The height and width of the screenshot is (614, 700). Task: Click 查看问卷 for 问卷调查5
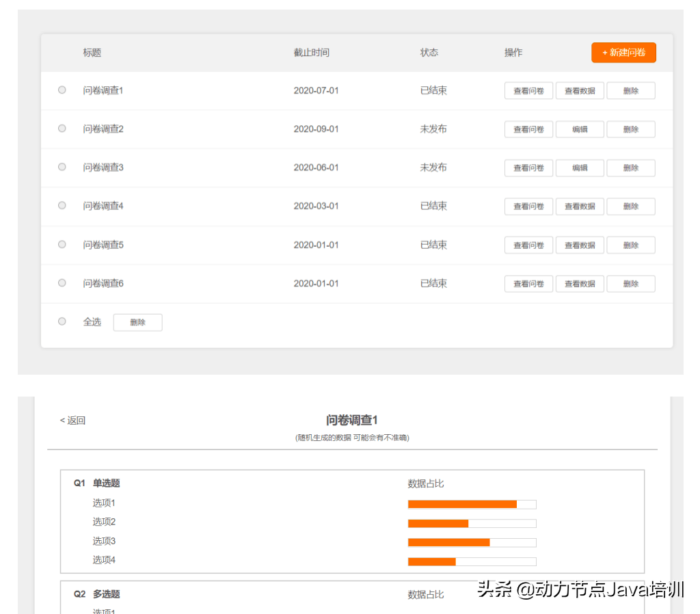(528, 245)
